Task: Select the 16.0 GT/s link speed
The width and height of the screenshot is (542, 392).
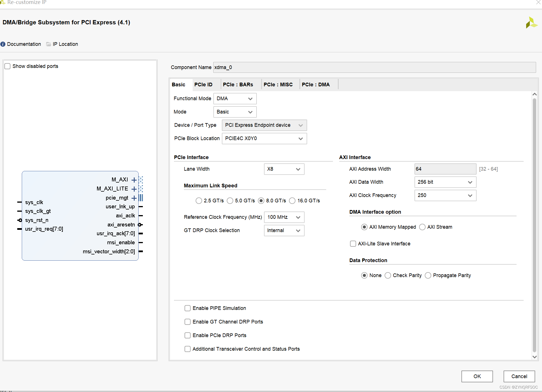Action: [x=292, y=201]
